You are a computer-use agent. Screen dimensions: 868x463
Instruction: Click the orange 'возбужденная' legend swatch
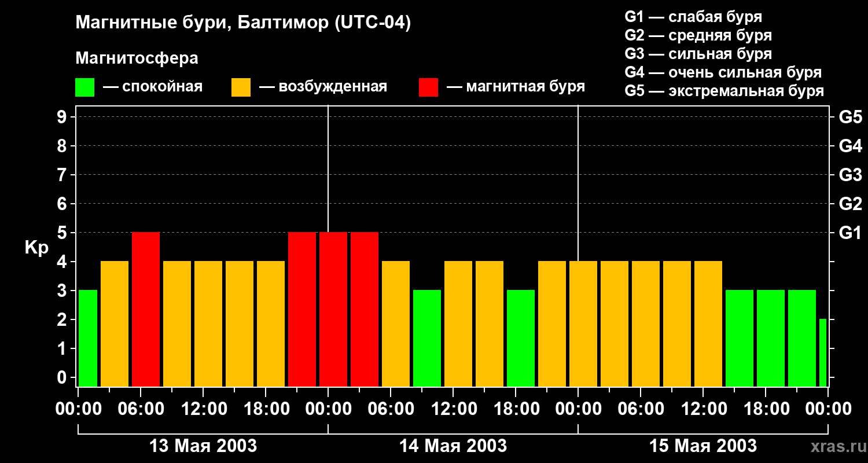point(241,87)
